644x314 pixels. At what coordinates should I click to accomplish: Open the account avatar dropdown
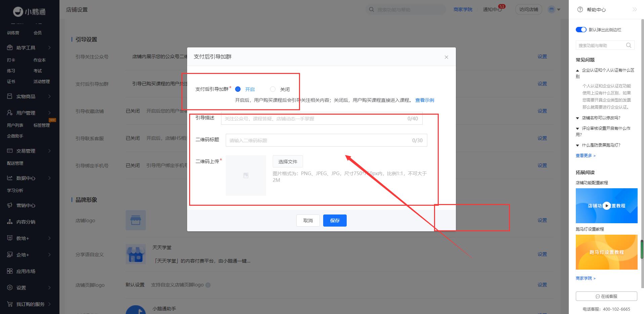554,10
